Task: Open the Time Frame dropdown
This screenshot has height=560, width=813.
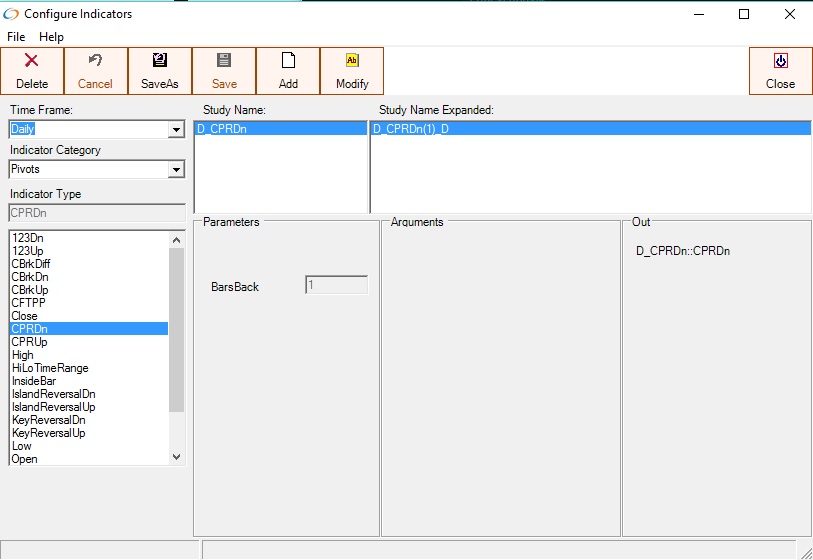Action: pos(176,130)
